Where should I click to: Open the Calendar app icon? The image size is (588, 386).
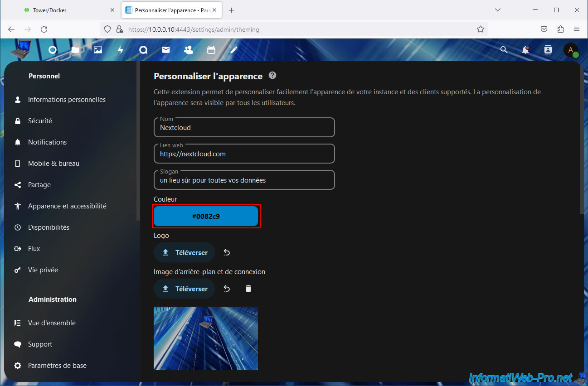211,50
